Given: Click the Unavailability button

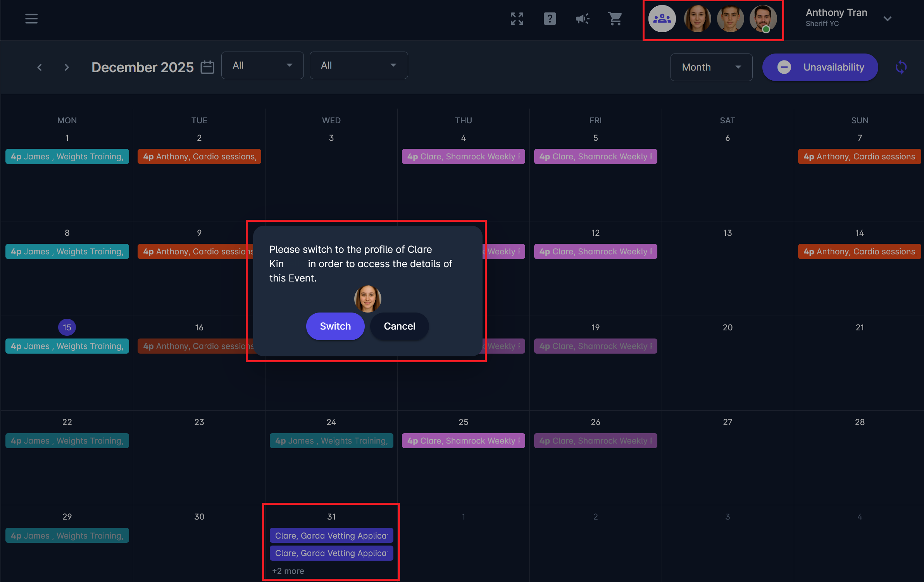Looking at the screenshot, I should click(820, 67).
